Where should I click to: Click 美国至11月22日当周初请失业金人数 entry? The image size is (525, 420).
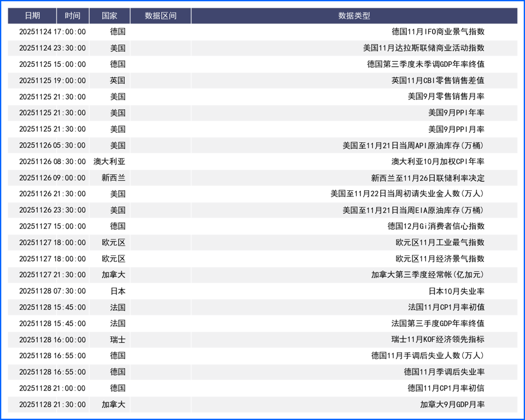(407, 194)
